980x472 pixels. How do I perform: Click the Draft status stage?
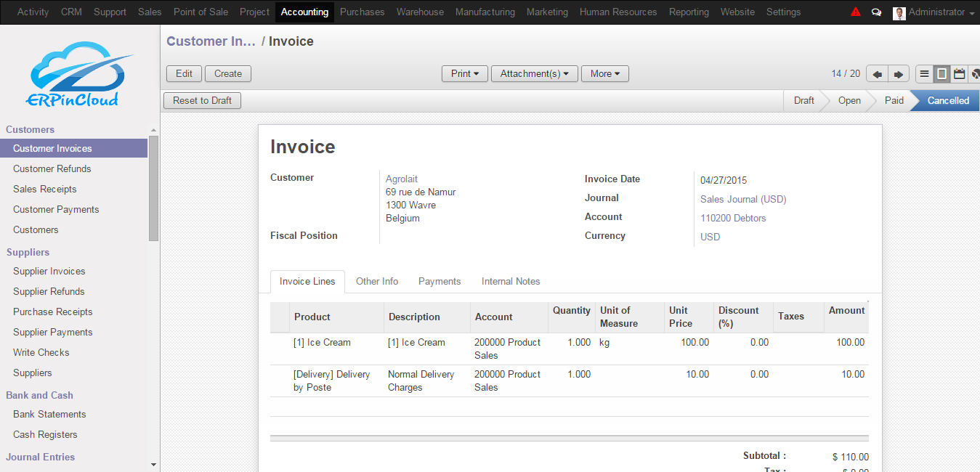[803, 101]
